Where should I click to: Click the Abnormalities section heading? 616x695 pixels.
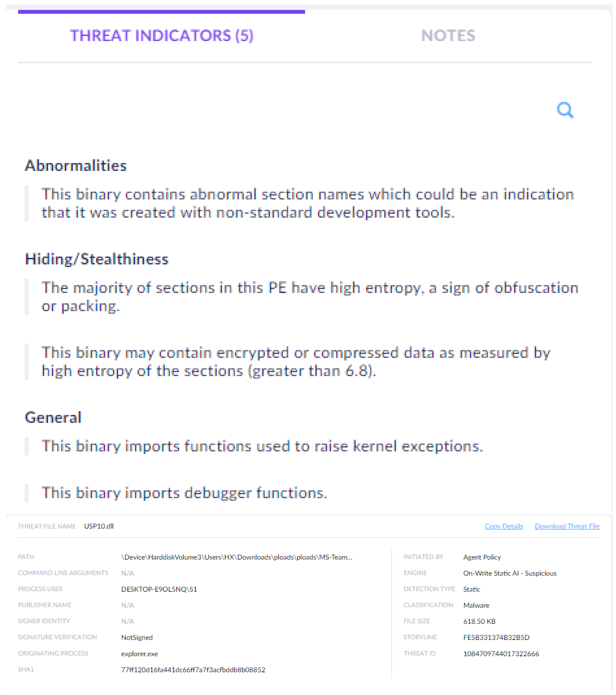[76, 166]
